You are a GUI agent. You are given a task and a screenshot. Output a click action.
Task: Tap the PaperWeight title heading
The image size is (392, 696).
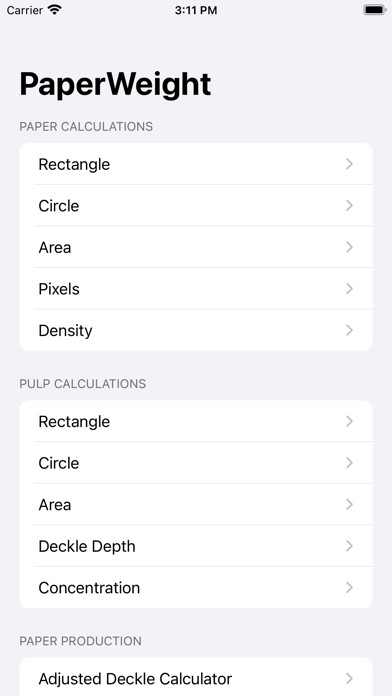[115, 84]
